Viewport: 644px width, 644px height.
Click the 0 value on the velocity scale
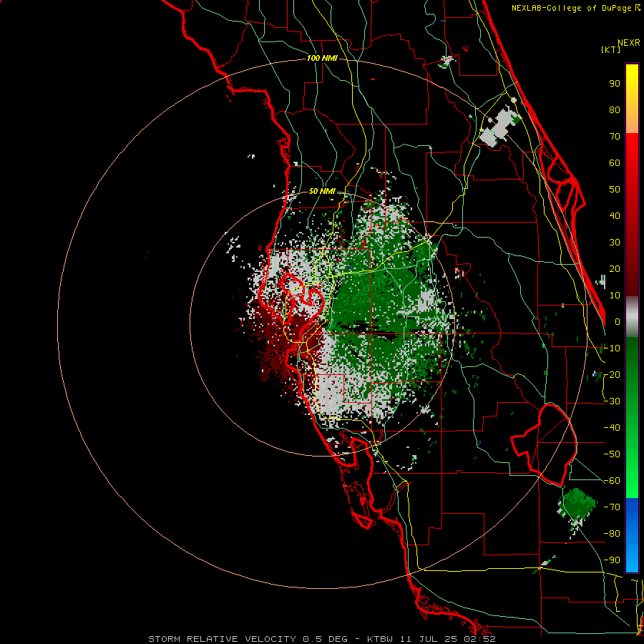pos(618,321)
